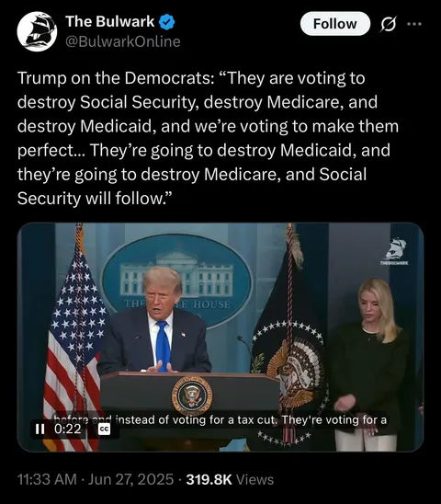
Task: Click the video caption subtitle text
Action: click(220, 419)
